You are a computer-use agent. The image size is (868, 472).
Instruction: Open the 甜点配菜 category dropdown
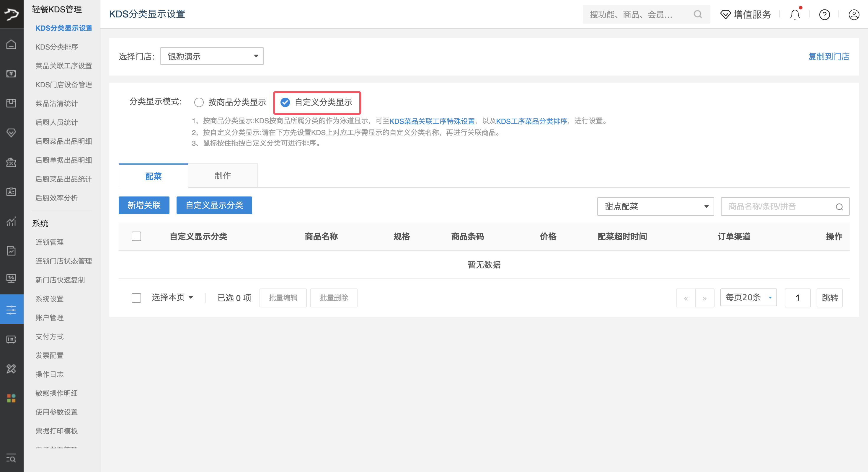[x=655, y=206]
